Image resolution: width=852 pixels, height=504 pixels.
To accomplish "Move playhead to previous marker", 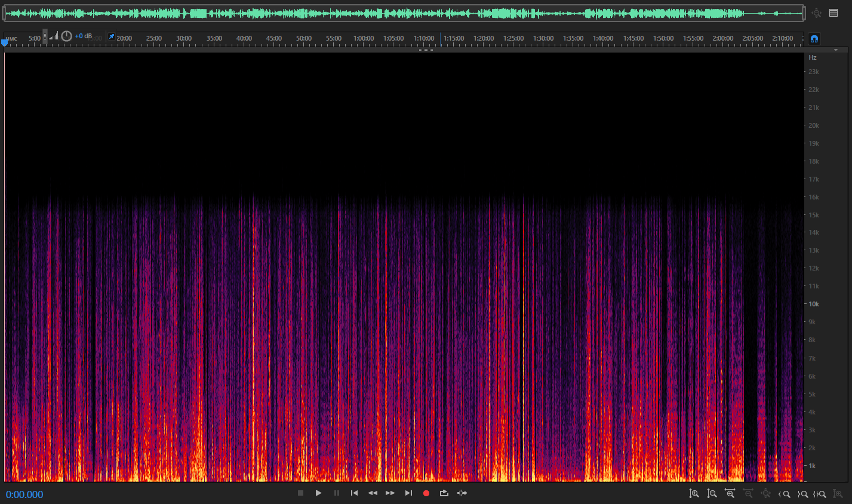I will 354,493.
